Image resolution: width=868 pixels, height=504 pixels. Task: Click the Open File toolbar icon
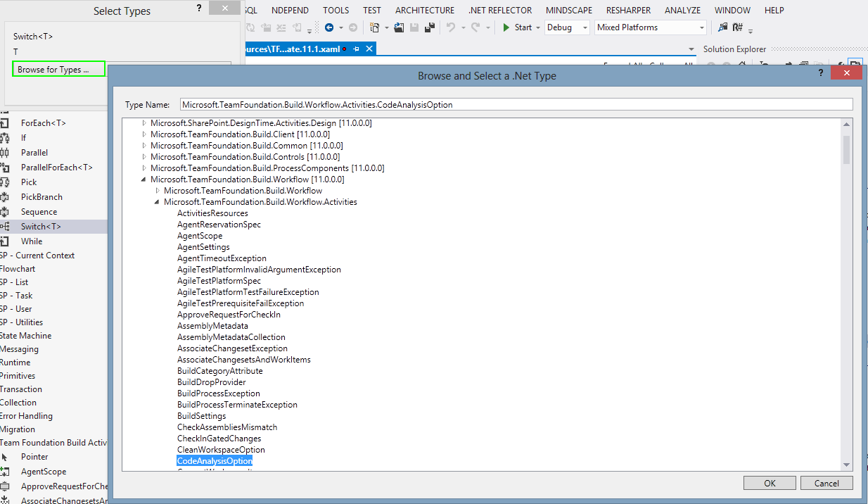(399, 27)
